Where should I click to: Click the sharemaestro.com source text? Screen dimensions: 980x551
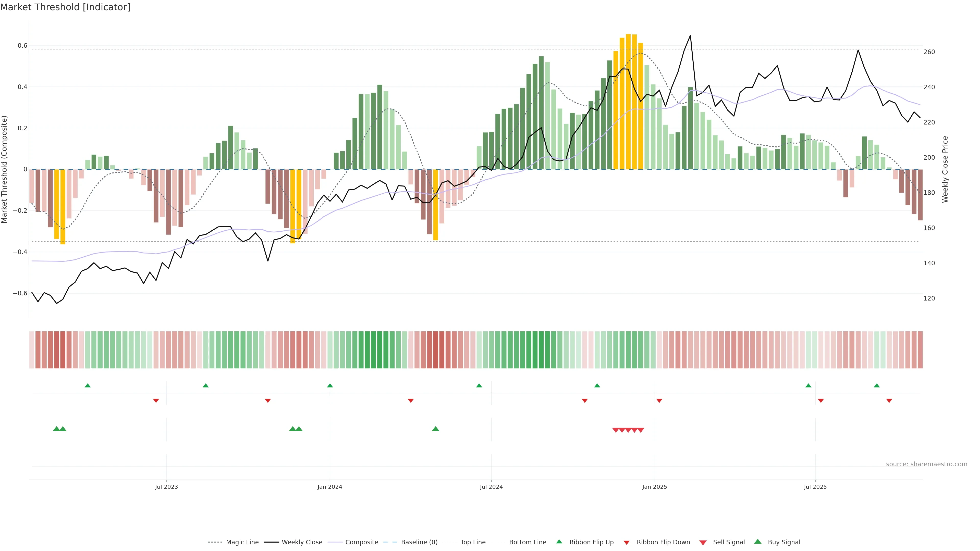pos(926,464)
